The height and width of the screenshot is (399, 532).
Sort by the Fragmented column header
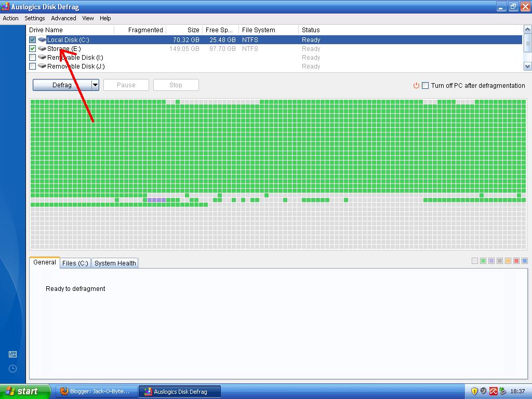[x=140, y=30]
